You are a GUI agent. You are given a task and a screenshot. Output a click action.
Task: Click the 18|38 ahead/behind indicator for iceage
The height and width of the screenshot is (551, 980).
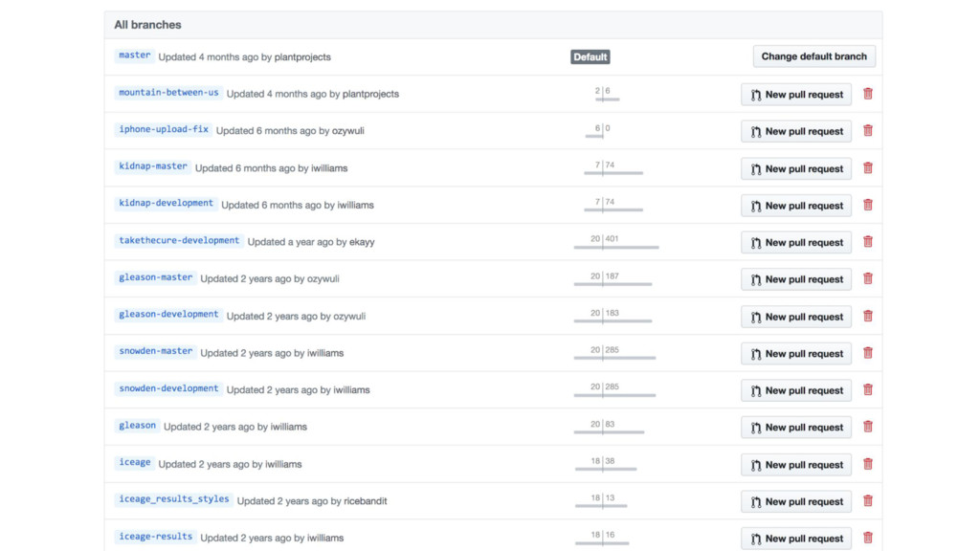click(606, 464)
